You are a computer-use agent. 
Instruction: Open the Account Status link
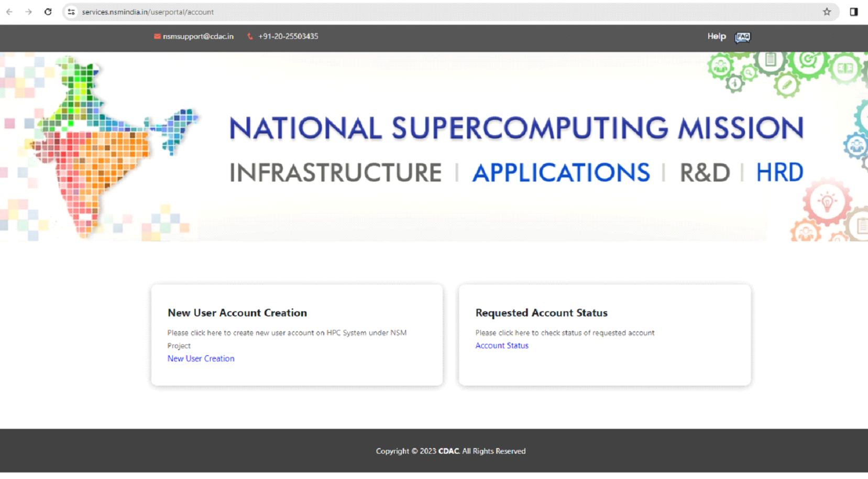[x=501, y=345]
